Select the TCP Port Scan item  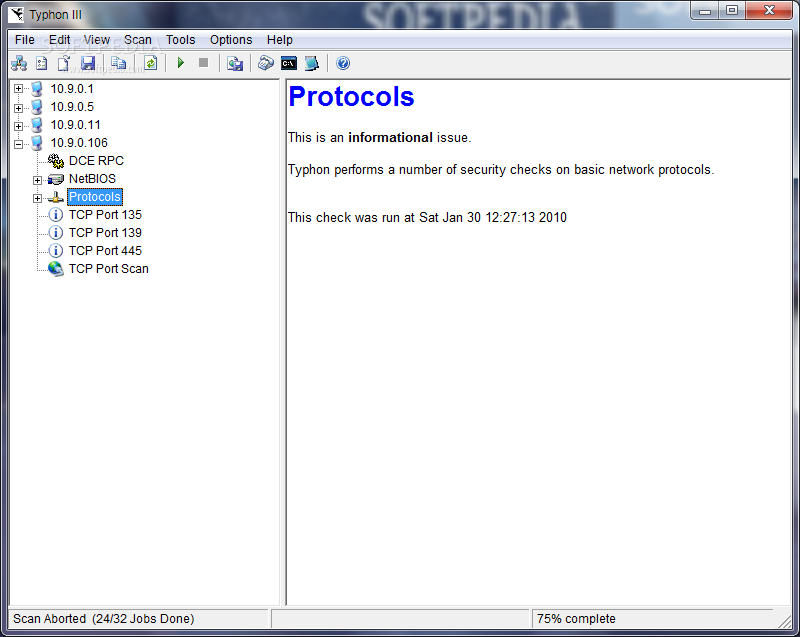[109, 269]
